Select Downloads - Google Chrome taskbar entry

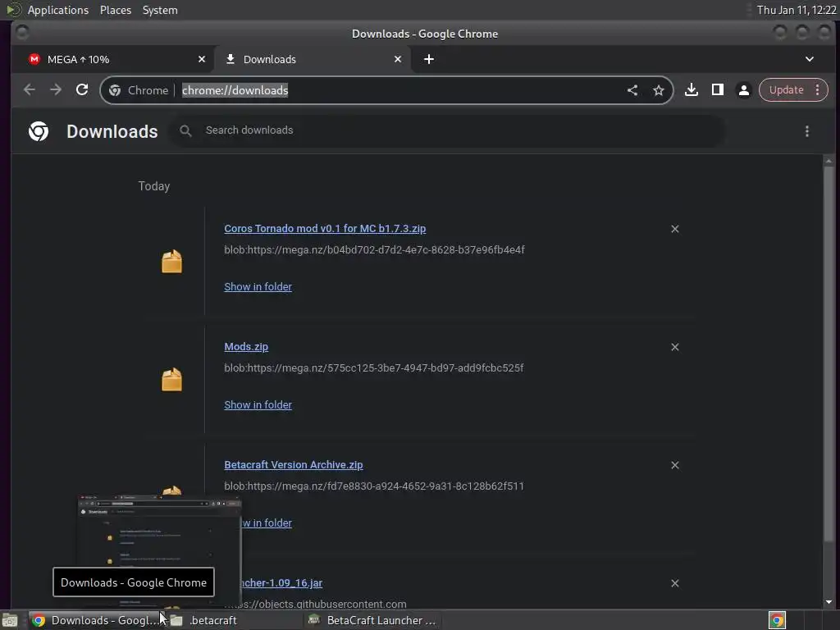click(x=97, y=620)
